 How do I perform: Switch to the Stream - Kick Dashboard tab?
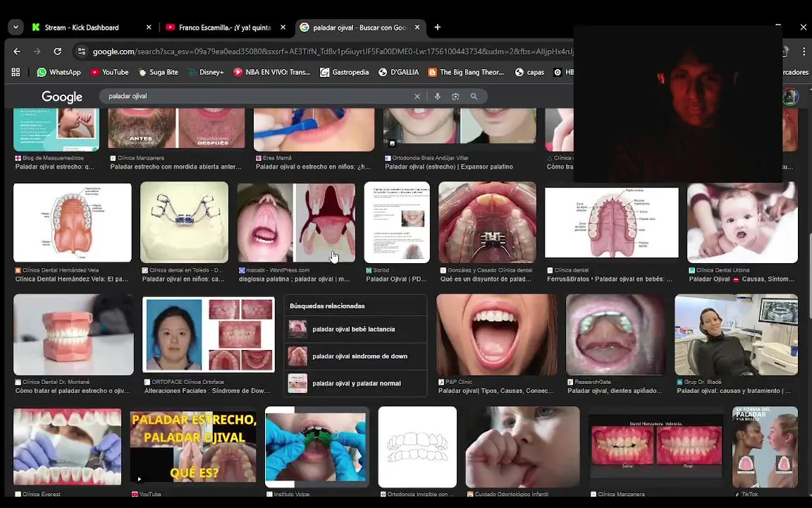(81, 28)
